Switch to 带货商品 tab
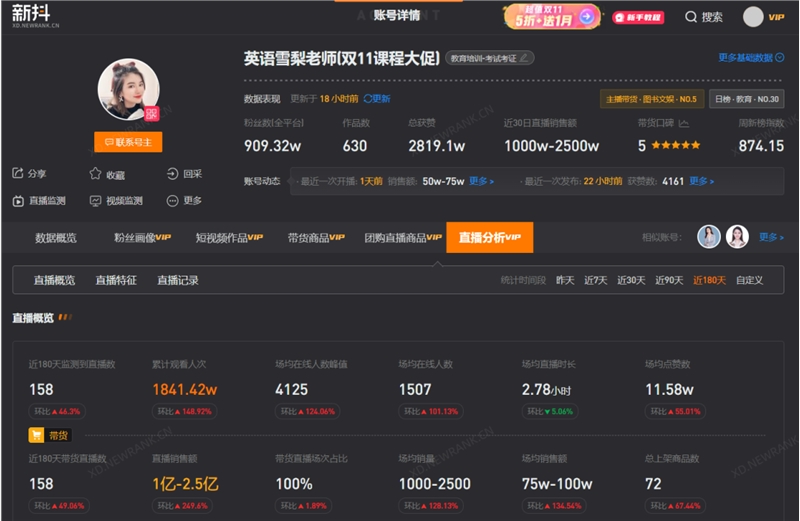The height and width of the screenshot is (521, 800). click(316, 238)
